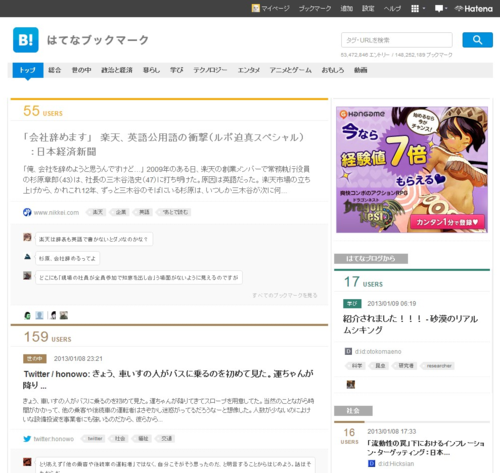Click the Hangame Dragon Nest ad banner
The image size is (500, 473).
tap(412, 170)
